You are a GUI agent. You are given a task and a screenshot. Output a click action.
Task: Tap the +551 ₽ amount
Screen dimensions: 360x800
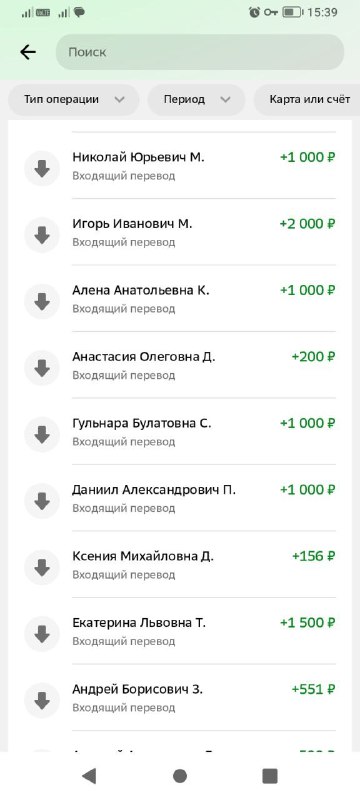coord(314,689)
